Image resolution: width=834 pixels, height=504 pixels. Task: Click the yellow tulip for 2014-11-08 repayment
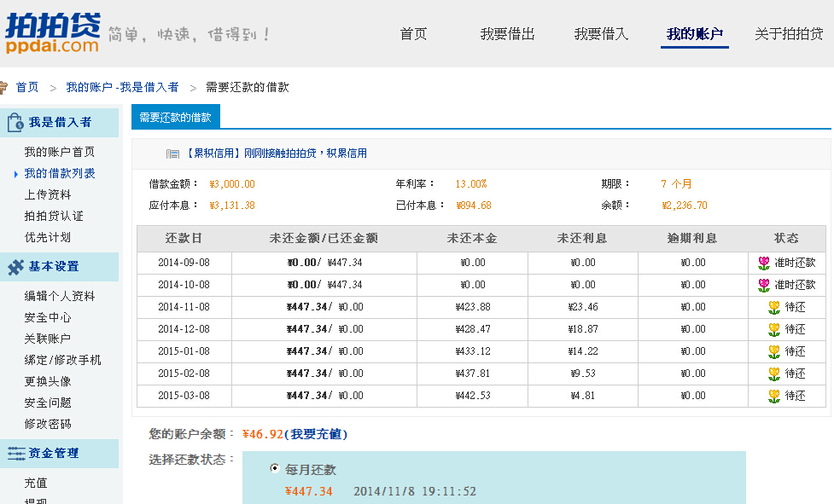click(773, 307)
